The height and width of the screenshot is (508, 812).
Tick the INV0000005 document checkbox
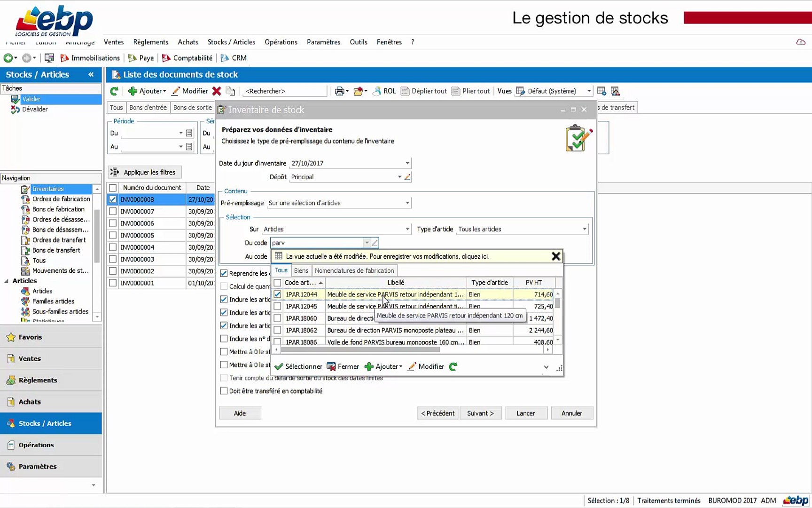(113, 235)
